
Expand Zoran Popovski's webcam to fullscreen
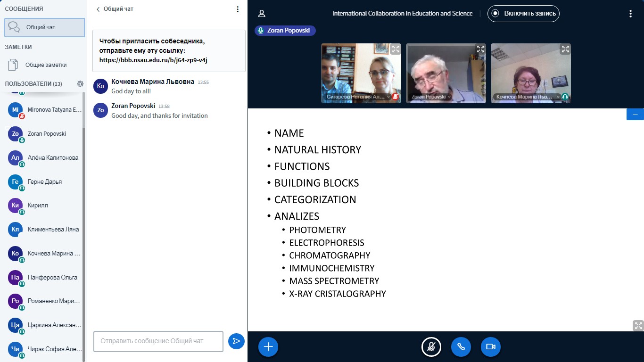tap(480, 49)
